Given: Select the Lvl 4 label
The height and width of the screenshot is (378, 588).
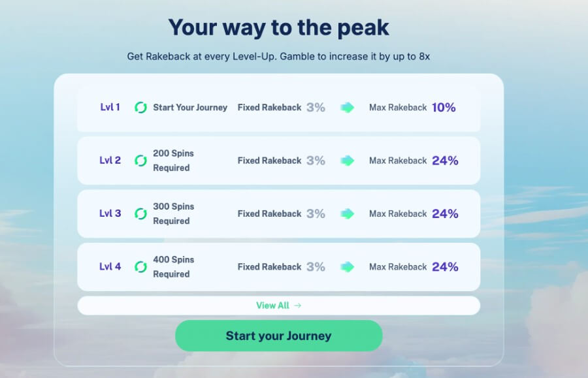Looking at the screenshot, I should point(110,267).
